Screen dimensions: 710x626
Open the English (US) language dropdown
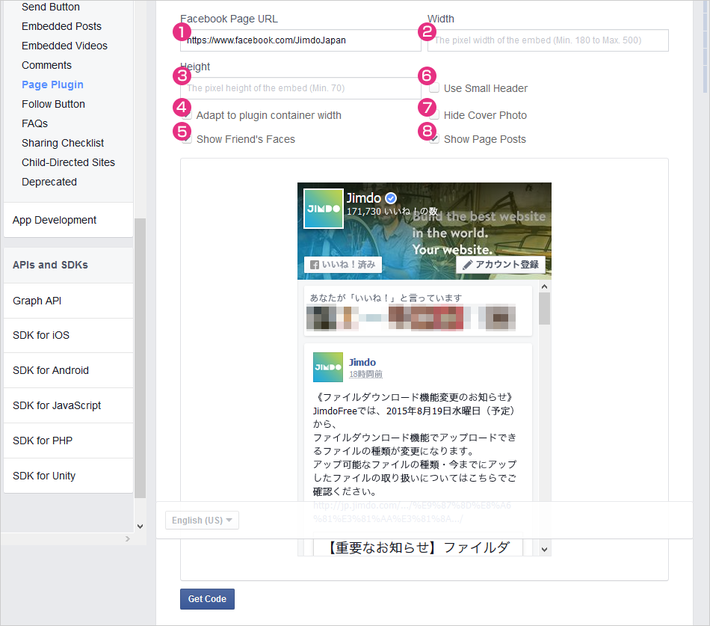pos(202,520)
